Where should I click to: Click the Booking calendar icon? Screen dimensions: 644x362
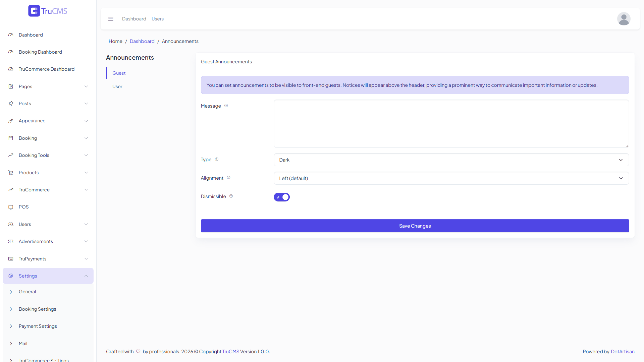[x=11, y=138]
